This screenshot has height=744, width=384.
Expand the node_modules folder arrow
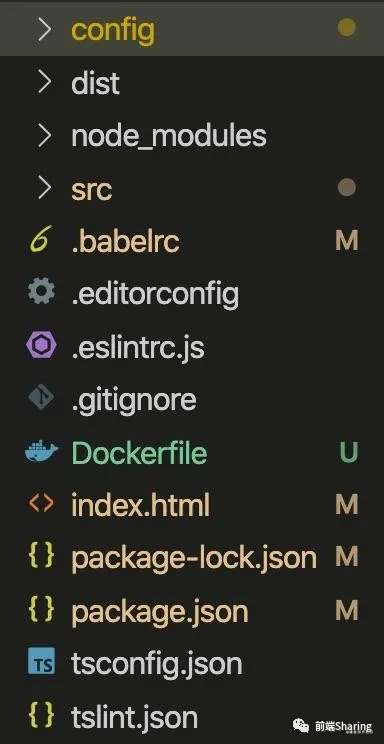(x=44, y=136)
